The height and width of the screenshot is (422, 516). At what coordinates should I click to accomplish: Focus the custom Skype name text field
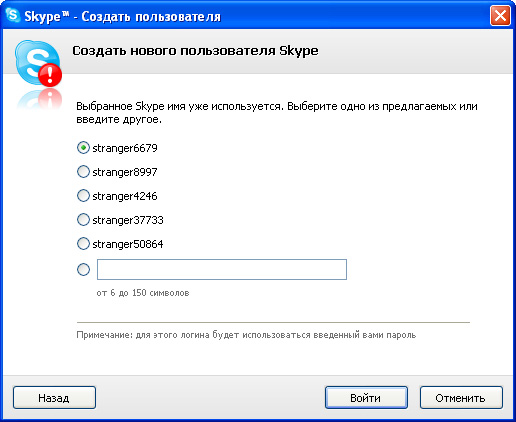[x=222, y=269]
